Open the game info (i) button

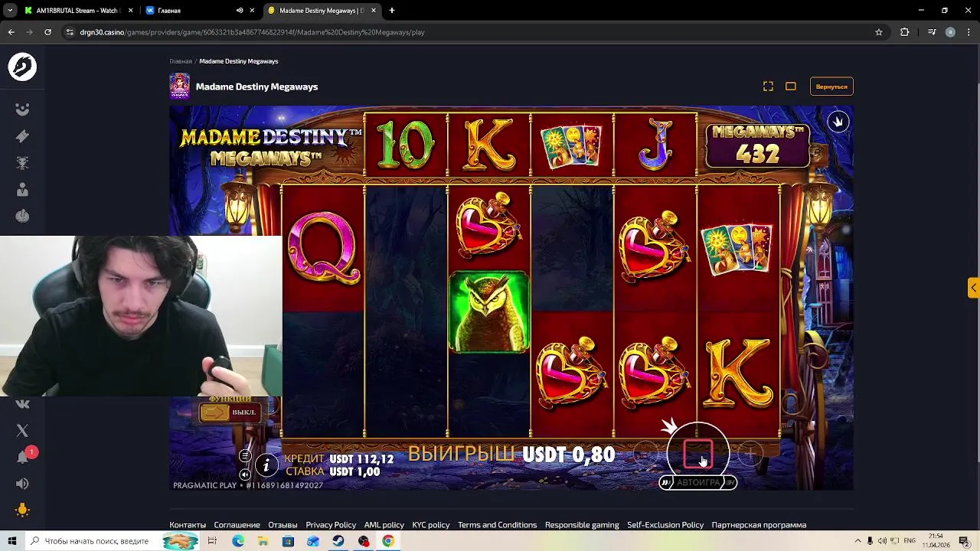[266, 465]
